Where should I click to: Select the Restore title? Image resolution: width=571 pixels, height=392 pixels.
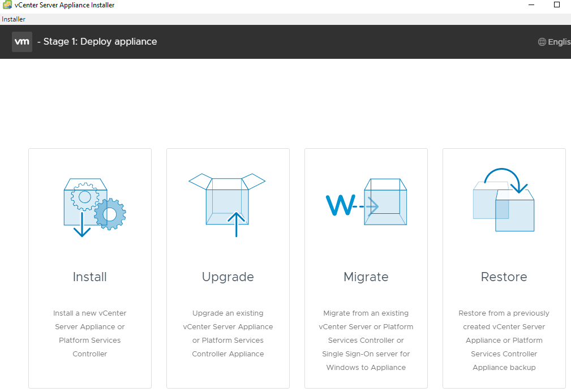click(504, 277)
